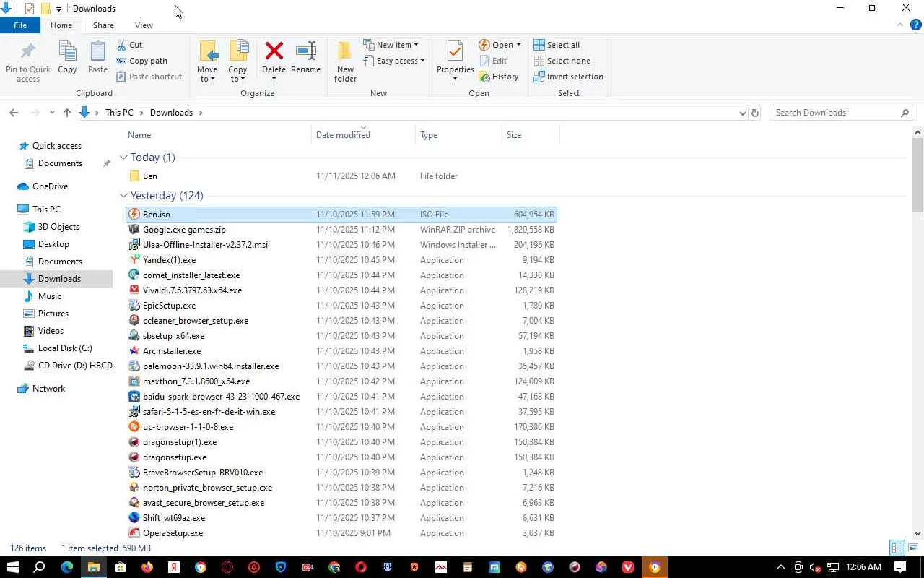Click the Copy icon in the Clipboard group
This screenshot has width=924, height=578.
click(x=67, y=52)
